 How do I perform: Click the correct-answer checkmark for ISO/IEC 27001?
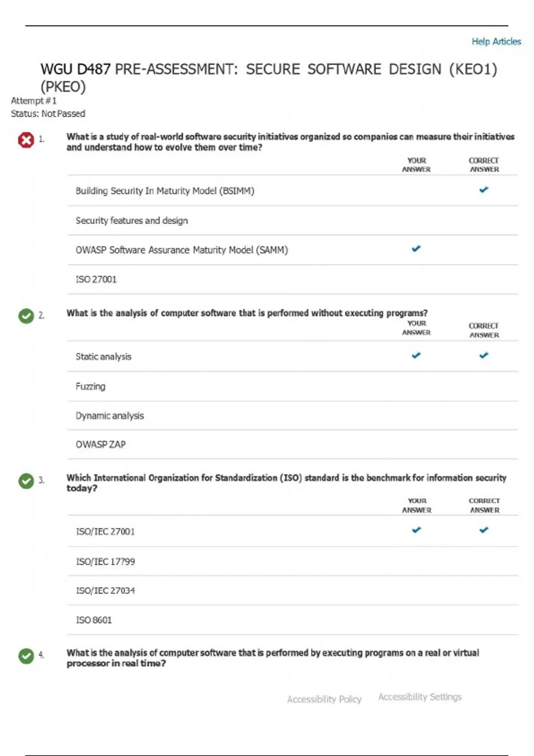click(484, 530)
